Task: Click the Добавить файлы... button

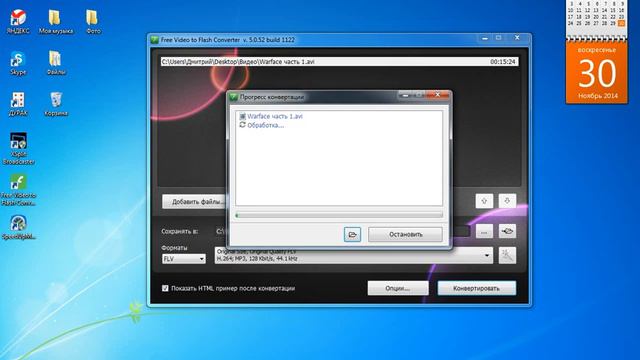Action: coord(194,202)
